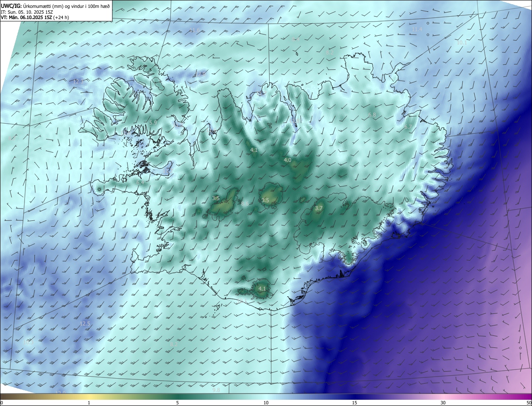532x406 pixels.
Task: Click the 30 tick on the color scale
Action: tap(443, 403)
